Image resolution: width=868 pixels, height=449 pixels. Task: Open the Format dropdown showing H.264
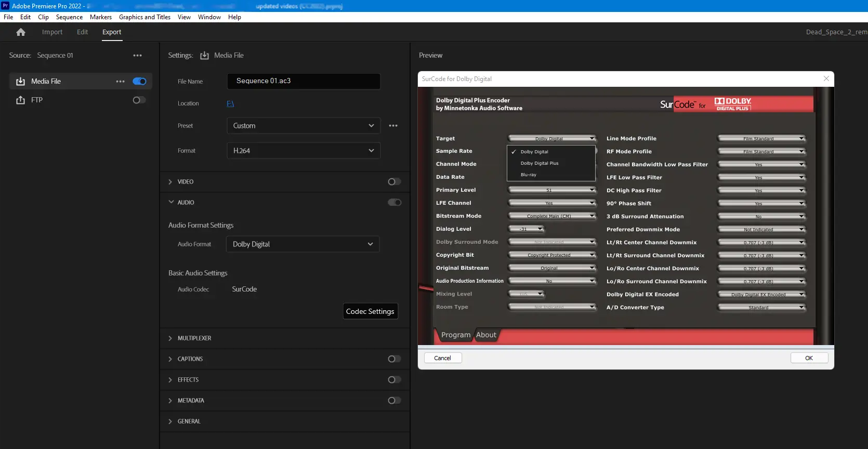[304, 151]
